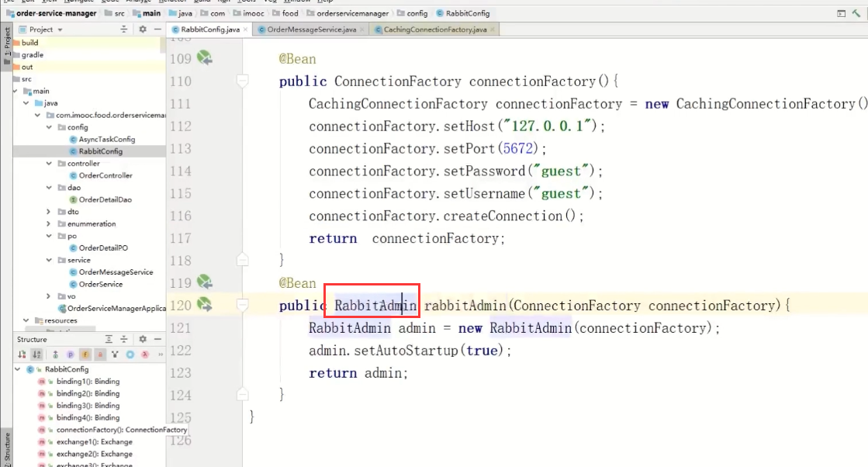Collapse all nodes in Structure panel
The image size is (868, 467).
click(x=124, y=339)
